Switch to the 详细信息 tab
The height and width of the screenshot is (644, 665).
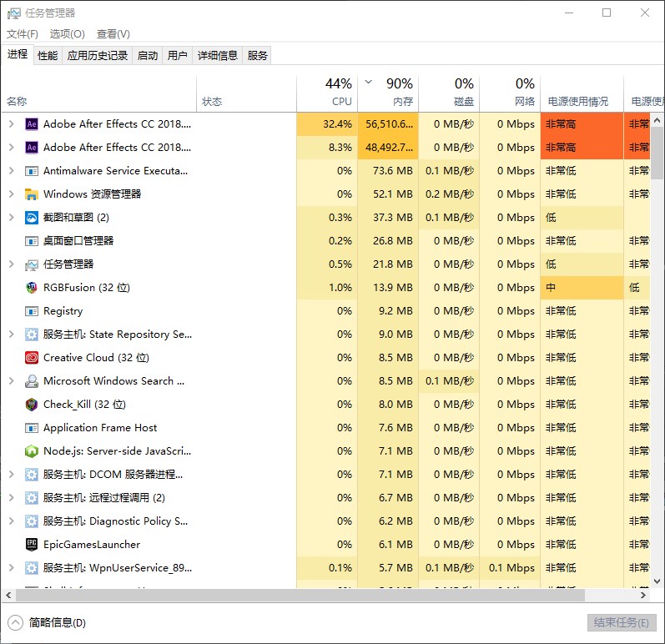pos(218,56)
